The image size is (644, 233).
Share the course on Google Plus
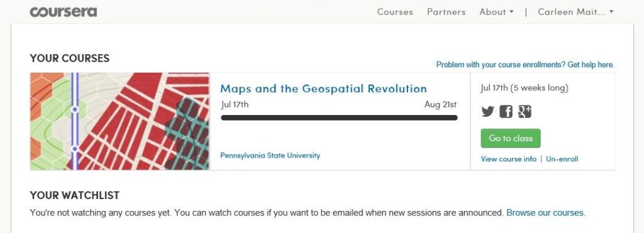(525, 111)
